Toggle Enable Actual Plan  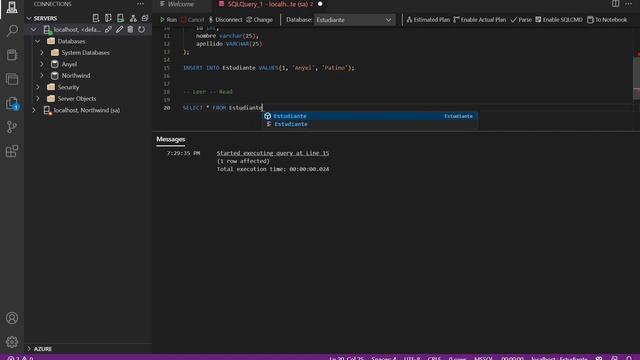point(480,20)
